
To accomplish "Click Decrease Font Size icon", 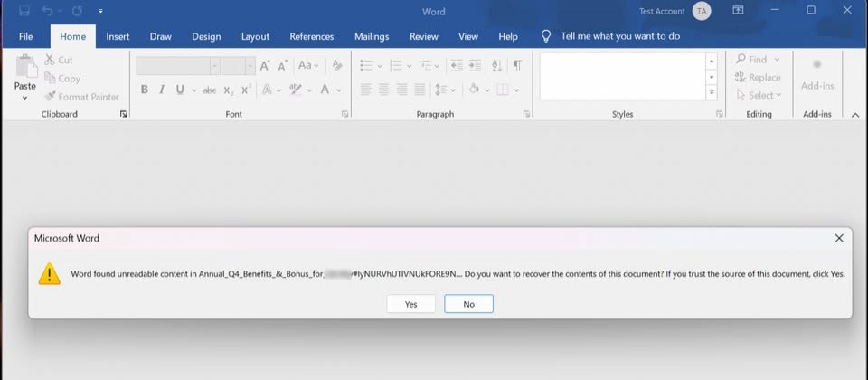I will [283, 66].
